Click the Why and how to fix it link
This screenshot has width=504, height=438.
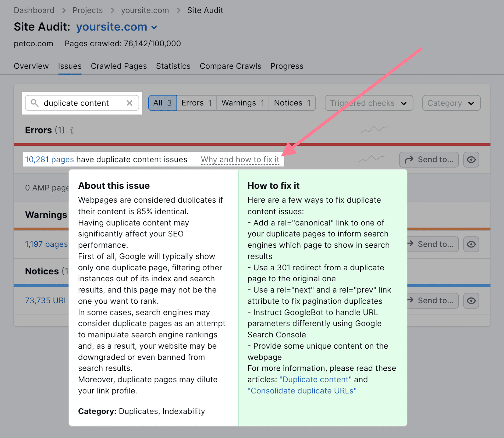[x=240, y=160]
